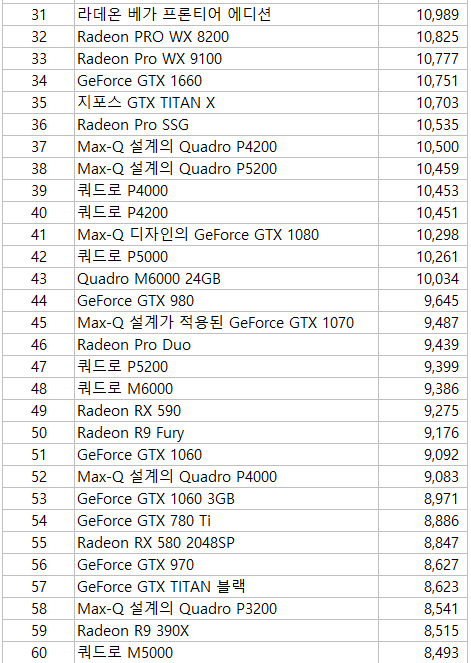Image resolution: width=471 pixels, height=663 pixels.
Task: Click 'Max-Q 설계의 Quadro P3200' cell
Action: tap(226, 608)
